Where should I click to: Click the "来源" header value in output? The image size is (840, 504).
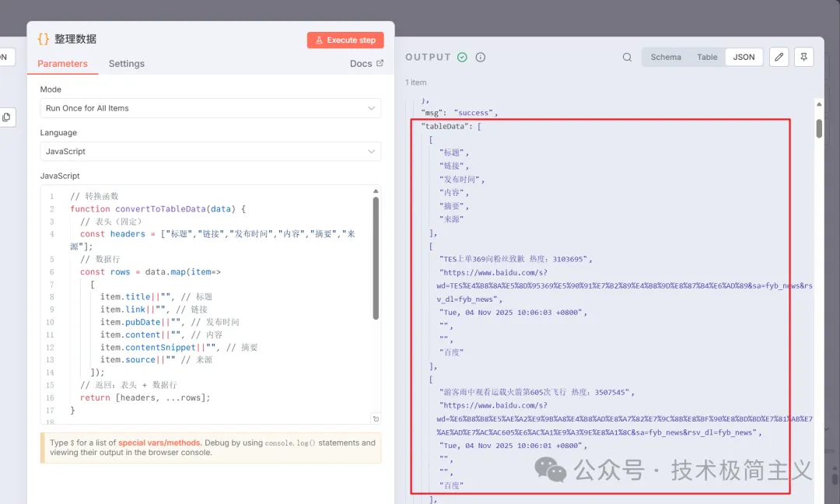452,219
